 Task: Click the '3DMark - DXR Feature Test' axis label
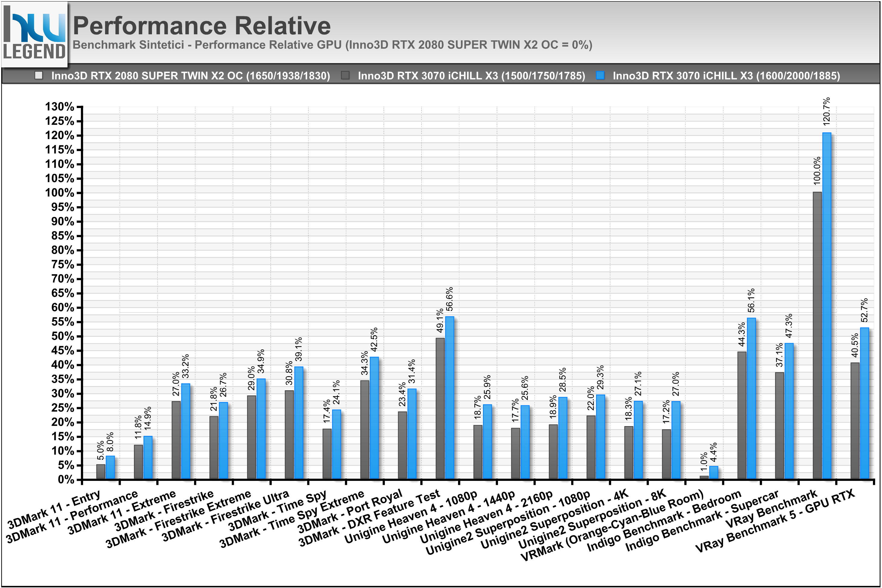click(369, 518)
